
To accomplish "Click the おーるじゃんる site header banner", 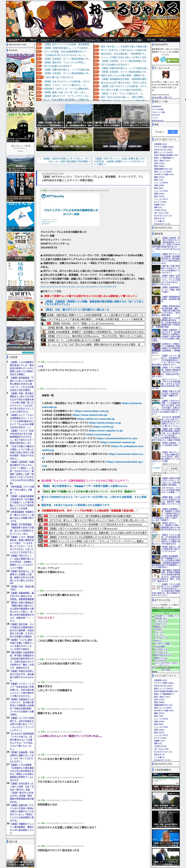I will coord(93,19).
